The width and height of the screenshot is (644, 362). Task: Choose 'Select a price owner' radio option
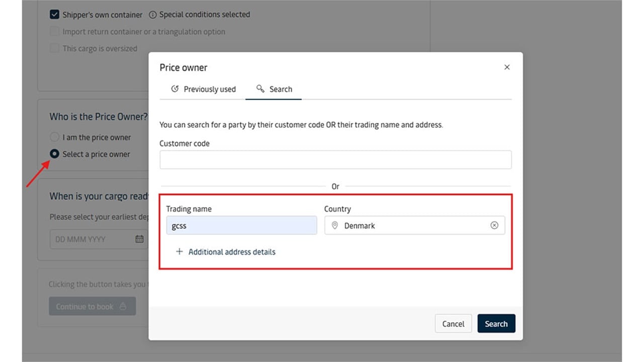[x=54, y=154]
